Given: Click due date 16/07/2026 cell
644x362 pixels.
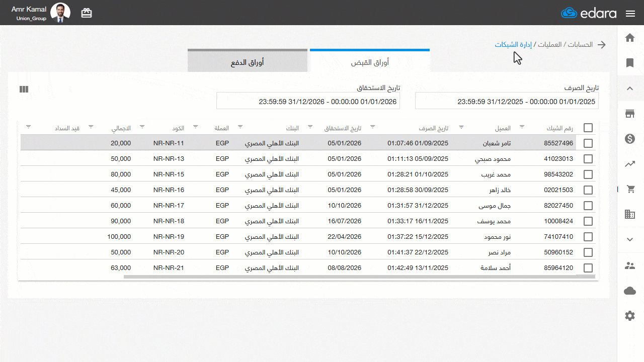Looking at the screenshot, I should pos(345,221).
